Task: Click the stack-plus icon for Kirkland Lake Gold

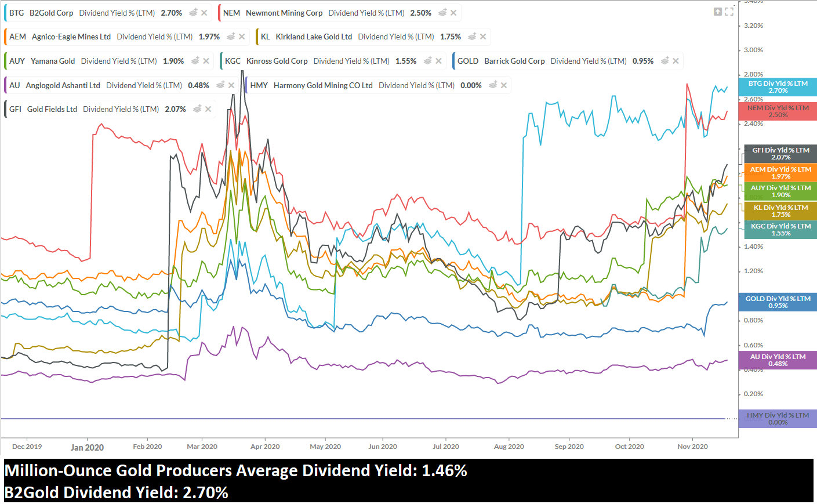Action: (472, 37)
